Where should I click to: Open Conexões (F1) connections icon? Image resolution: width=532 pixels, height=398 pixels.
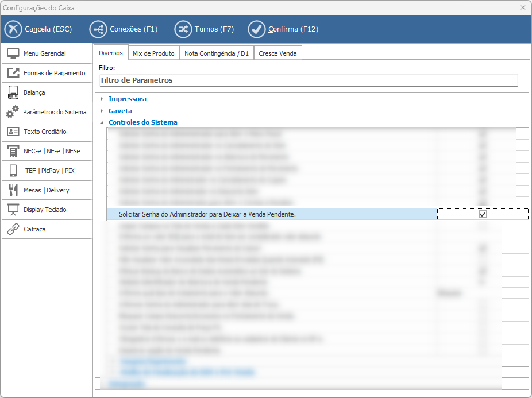[x=98, y=29]
